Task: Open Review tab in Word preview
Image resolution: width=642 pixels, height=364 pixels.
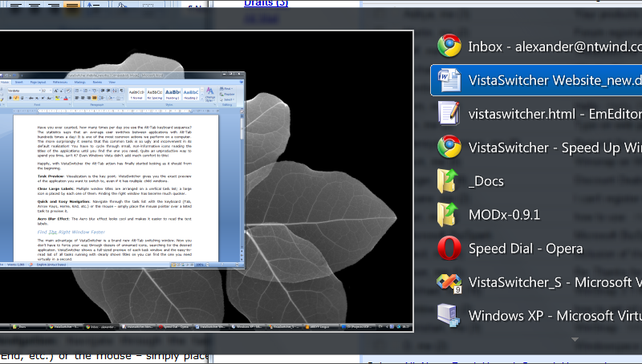Action: [x=97, y=83]
